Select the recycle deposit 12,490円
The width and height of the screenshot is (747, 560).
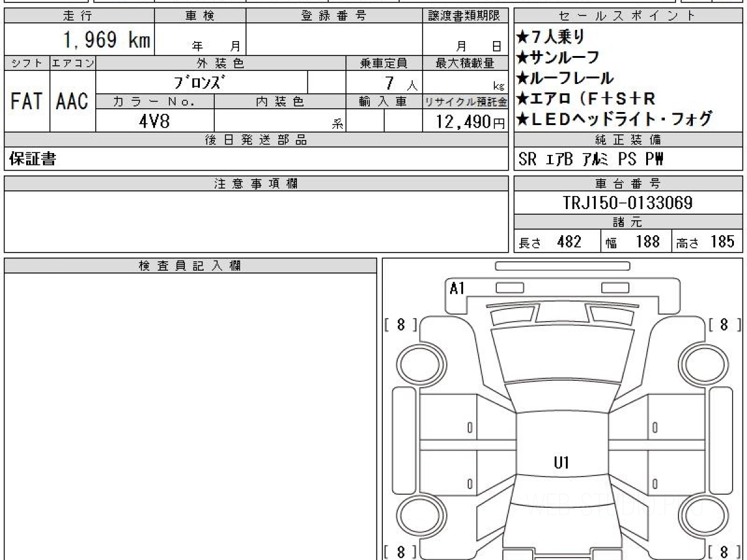(471, 122)
